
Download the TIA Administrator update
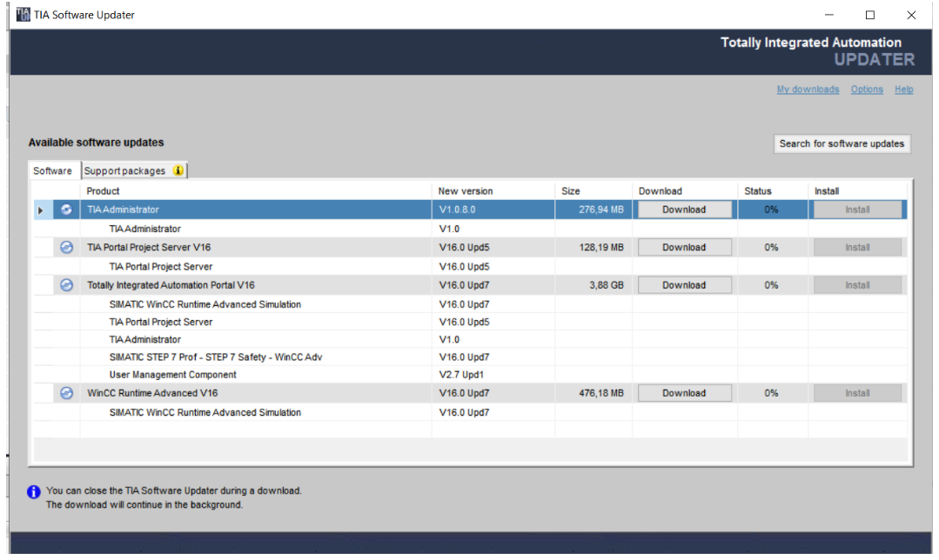685,210
